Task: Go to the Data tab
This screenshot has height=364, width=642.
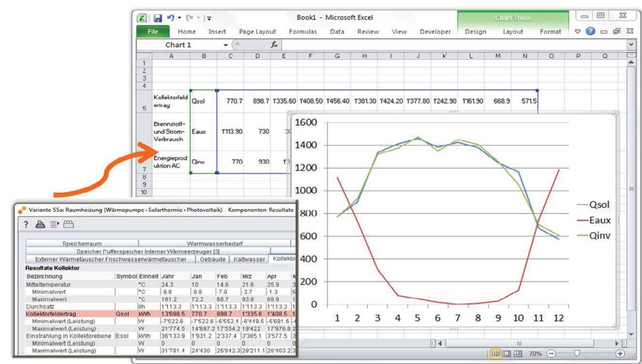Action: pos(337,32)
